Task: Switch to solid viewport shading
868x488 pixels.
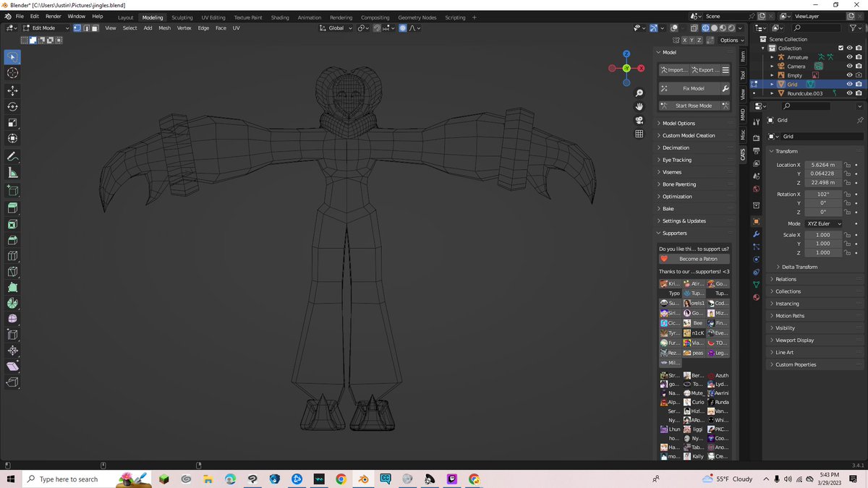Action: pyautogui.click(x=713, y=28)
